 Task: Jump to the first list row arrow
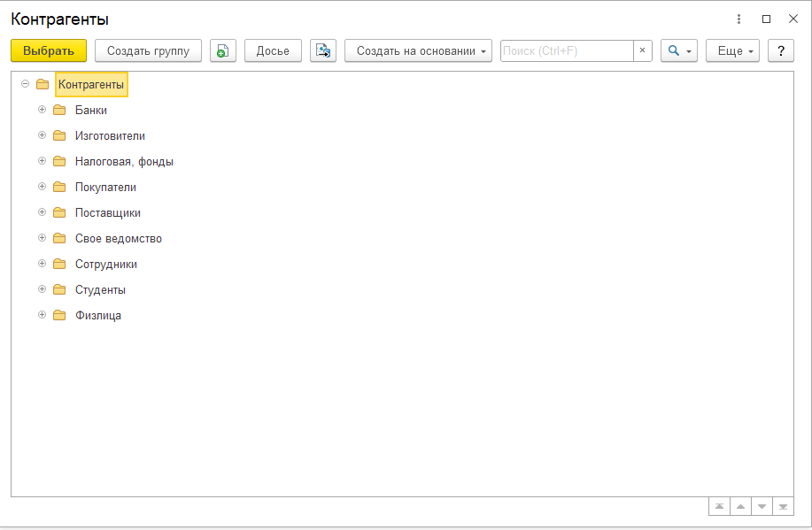(719, 507)
